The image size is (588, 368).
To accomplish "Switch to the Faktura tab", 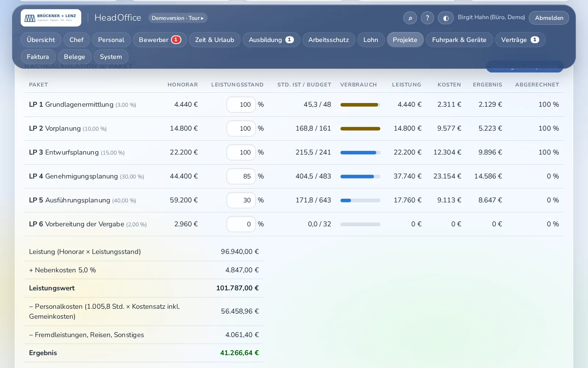I will click(38, 57).
